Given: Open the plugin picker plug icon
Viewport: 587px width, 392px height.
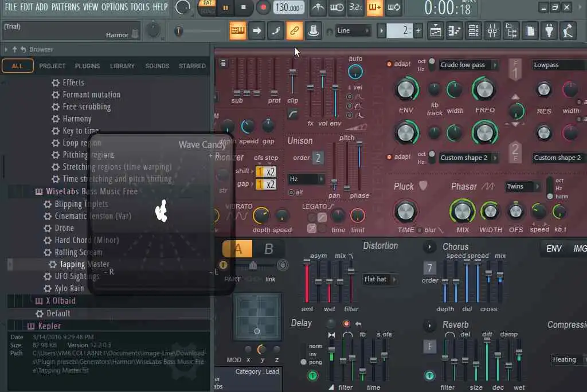Looking at the screenshot, I should pyautogui.click(x=549, y=31).
